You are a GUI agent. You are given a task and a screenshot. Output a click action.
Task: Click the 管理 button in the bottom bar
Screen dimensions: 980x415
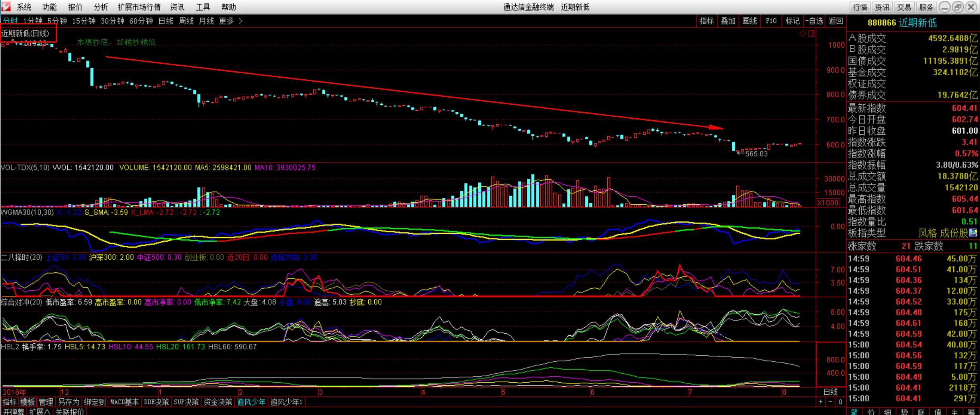pos(46,402)
